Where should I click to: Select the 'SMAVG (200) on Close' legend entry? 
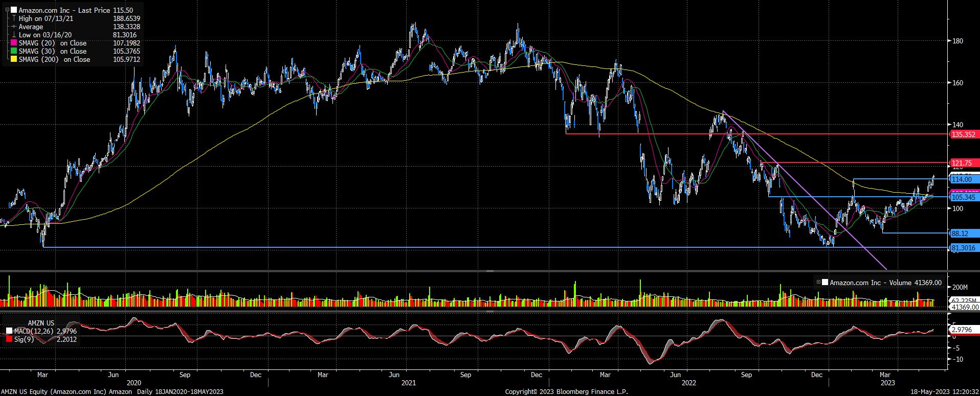[x=54, y=59]
